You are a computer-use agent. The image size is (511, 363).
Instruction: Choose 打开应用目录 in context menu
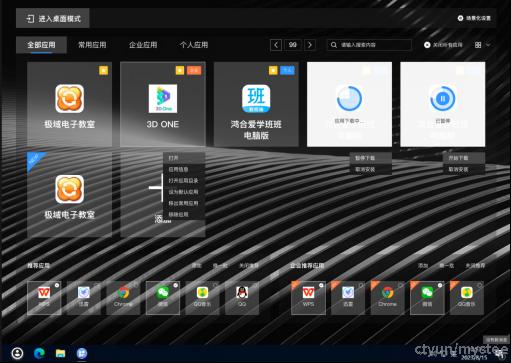[184, 181]
